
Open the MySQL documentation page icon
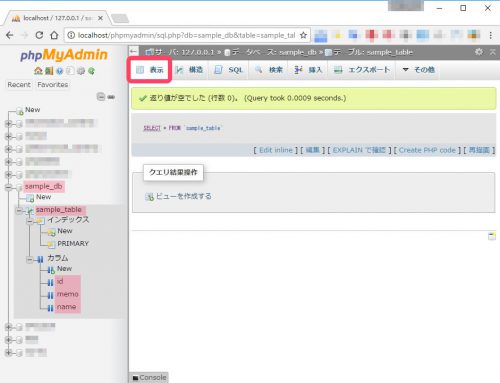pyautogui.click(x=70, y=71)
